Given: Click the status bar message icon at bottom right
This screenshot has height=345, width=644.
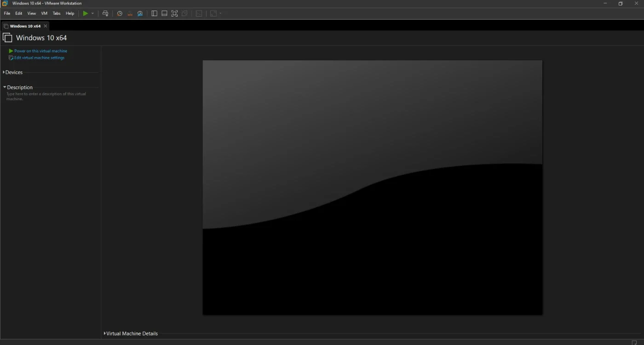Looking at the screenshot, I should tap(634, 342).
